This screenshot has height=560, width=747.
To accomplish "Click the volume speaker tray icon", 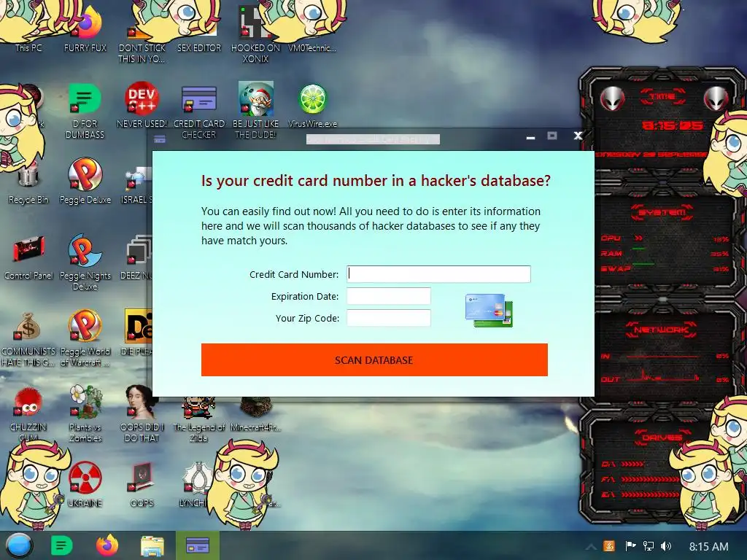I will coord(666,546).
